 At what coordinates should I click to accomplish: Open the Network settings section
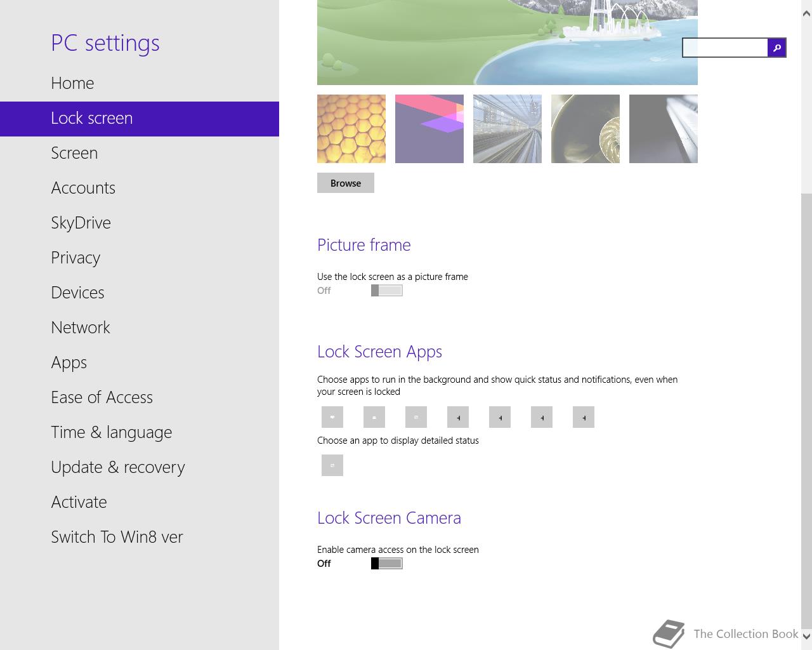click(140, 328)
